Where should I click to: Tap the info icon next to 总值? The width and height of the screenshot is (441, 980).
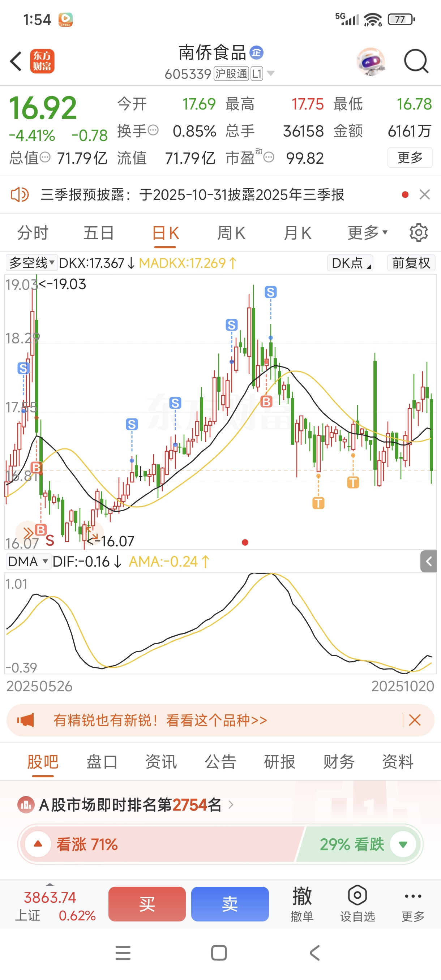(x=45, y=157)
